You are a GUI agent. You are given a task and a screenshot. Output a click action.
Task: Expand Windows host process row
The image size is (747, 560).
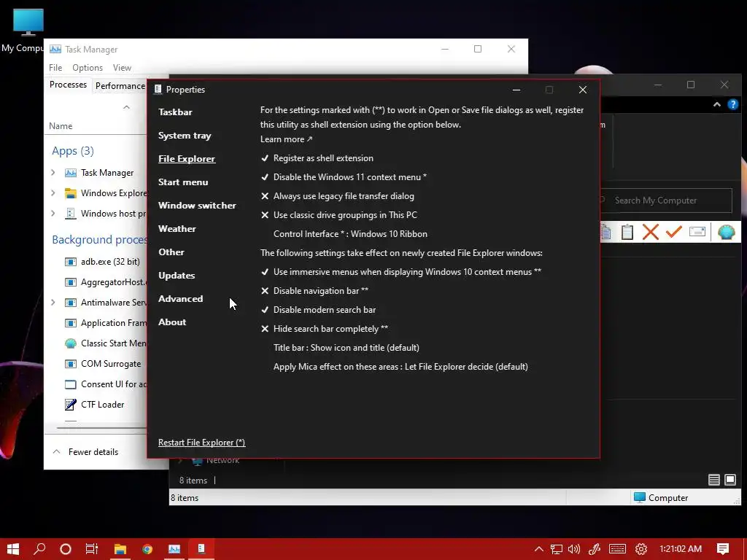53,214
